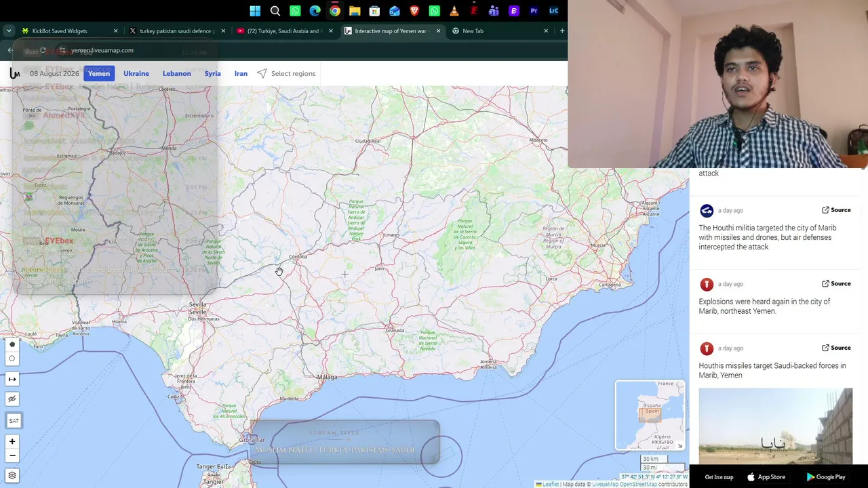Open a new browser tab with plus button

pos(561,31)
